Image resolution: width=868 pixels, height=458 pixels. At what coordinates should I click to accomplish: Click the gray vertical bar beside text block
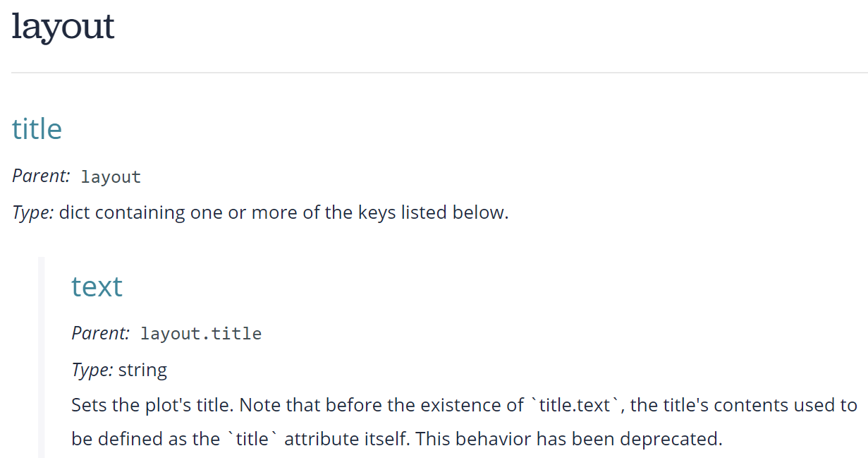[x=41, y=357]
